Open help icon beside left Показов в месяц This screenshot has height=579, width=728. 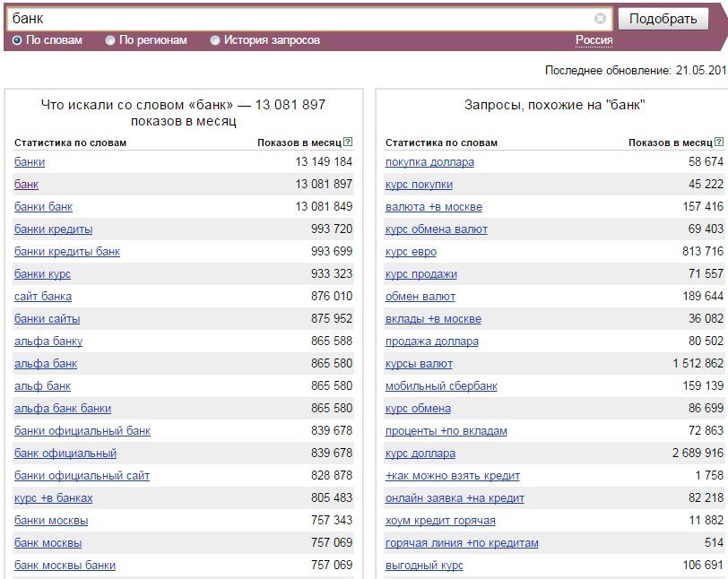tap(348, 143)
